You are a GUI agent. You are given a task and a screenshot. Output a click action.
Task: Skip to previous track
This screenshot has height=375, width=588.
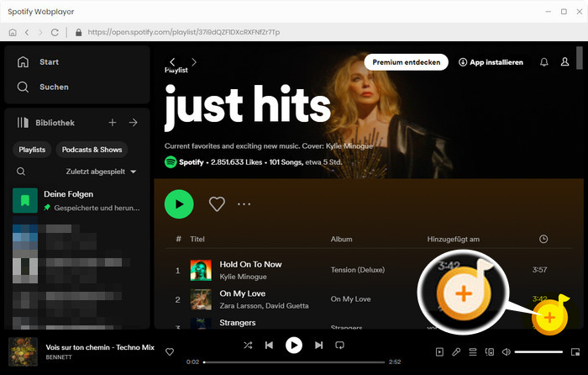pyautogui.click(x=269, y=346)
